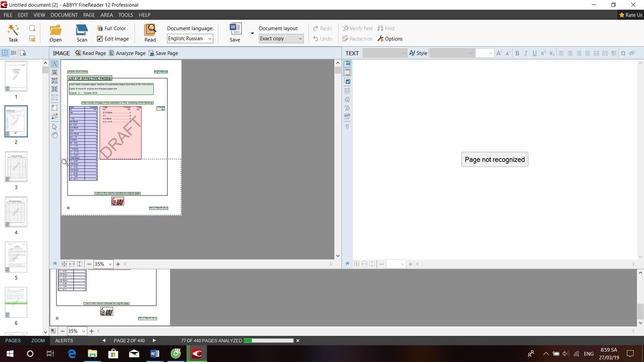Click the Rate Us button
Image resolution: width=644 pixels, height=362 pixels.
[631, 15]
